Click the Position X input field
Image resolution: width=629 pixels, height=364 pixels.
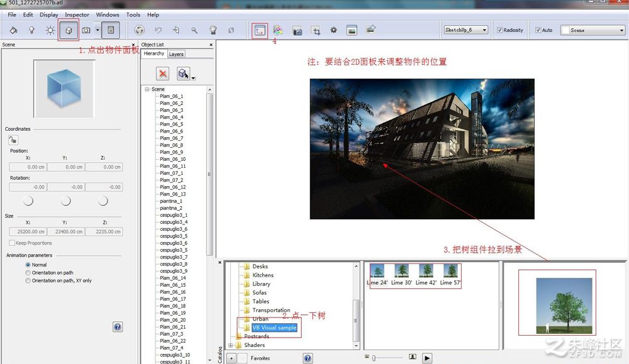pos(28,167)
